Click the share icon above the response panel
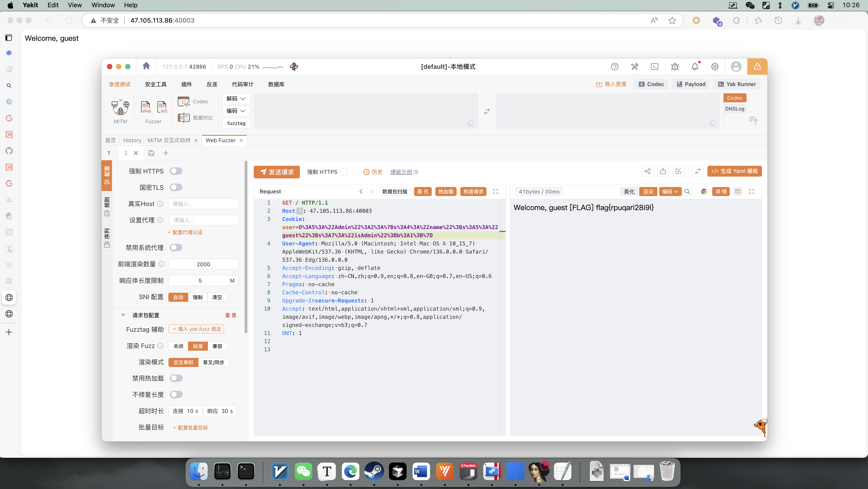 tap(647, 171)
